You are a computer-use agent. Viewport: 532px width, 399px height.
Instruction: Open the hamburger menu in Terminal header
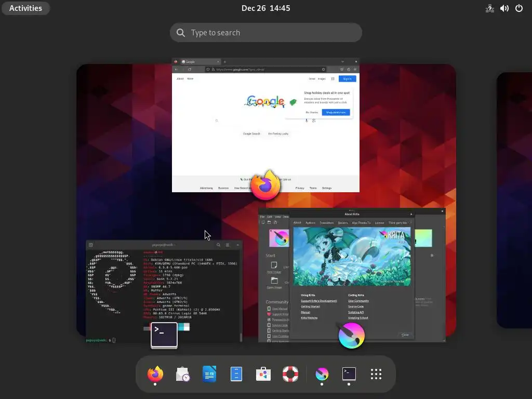[228, 245]
